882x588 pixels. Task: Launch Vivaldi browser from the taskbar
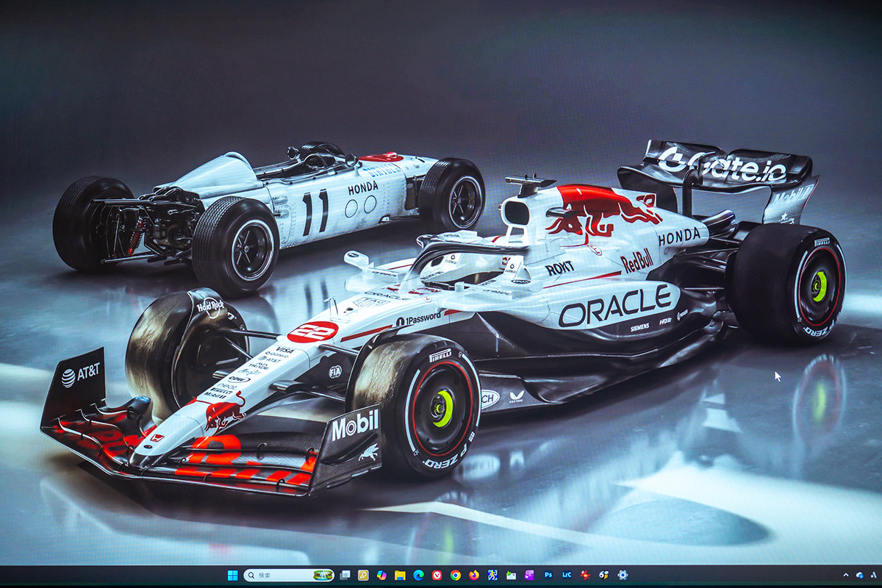point(437,575)
